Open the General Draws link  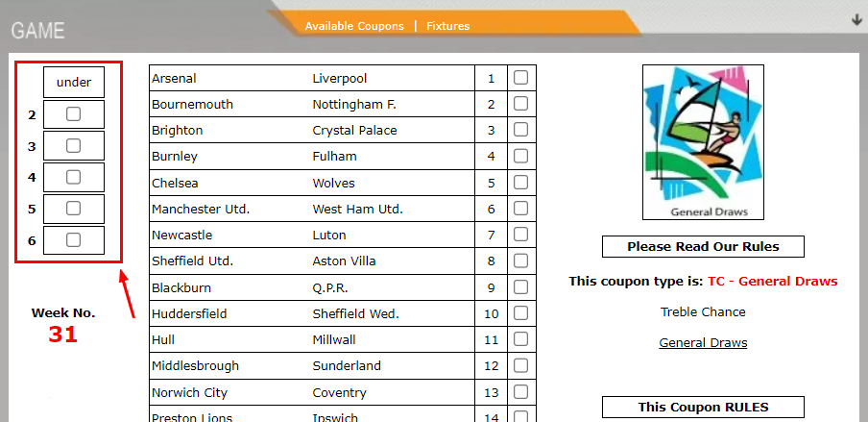(703, 343)
